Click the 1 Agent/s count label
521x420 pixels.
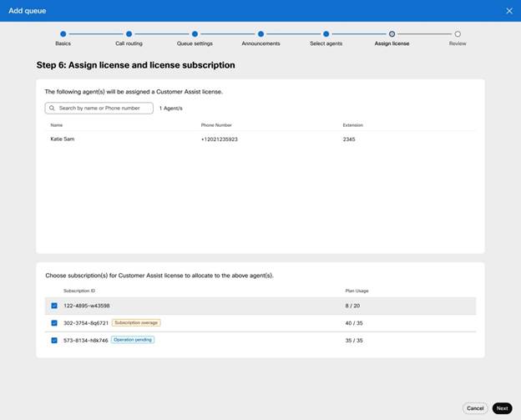coord(171,109)
